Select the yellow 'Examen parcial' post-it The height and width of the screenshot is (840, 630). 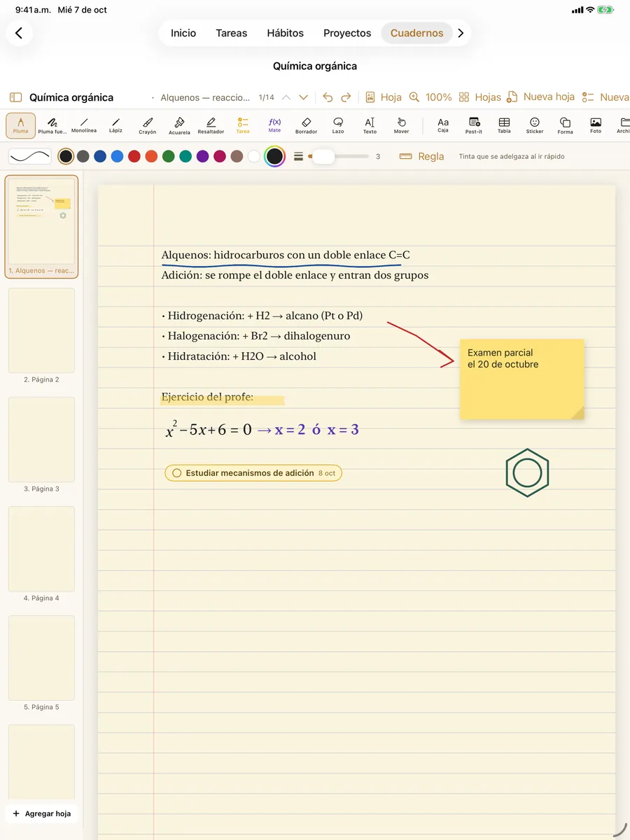pos(522,379)
